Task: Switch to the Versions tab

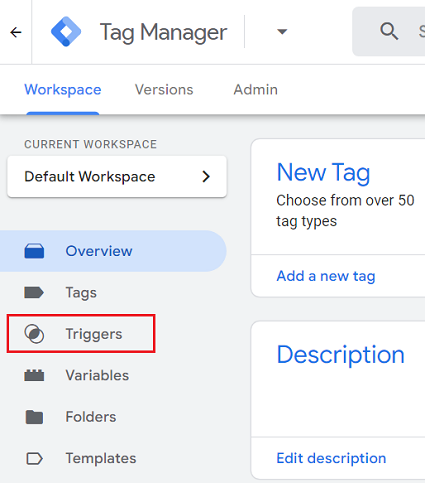Action: [x=164, y=90]
